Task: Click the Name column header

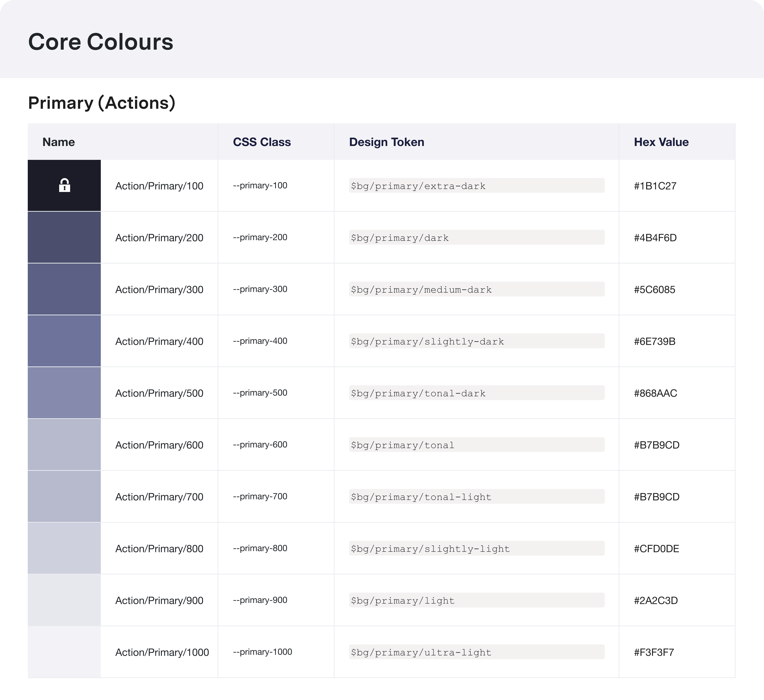Action: (x=59, y=142)
